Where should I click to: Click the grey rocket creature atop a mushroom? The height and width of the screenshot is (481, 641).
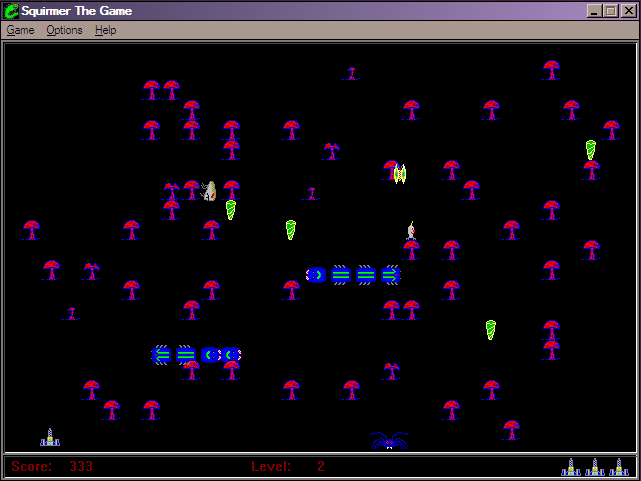(411, 231)
